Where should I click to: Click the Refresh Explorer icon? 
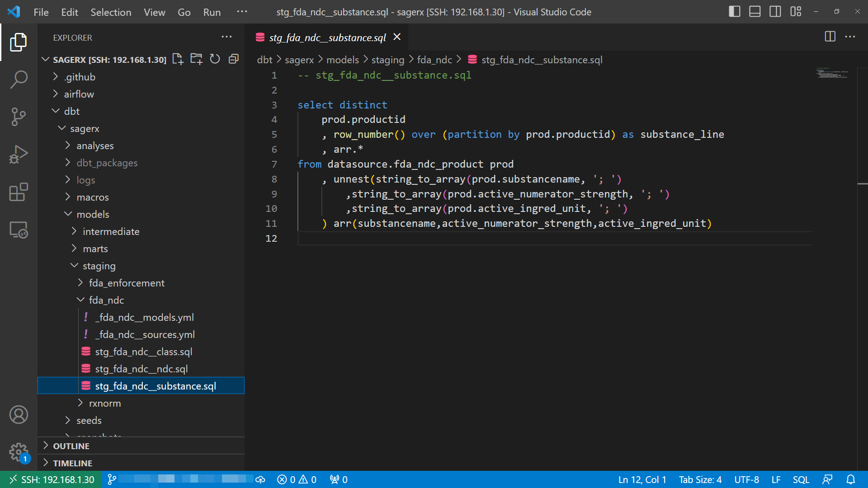(x=215, y=59)
